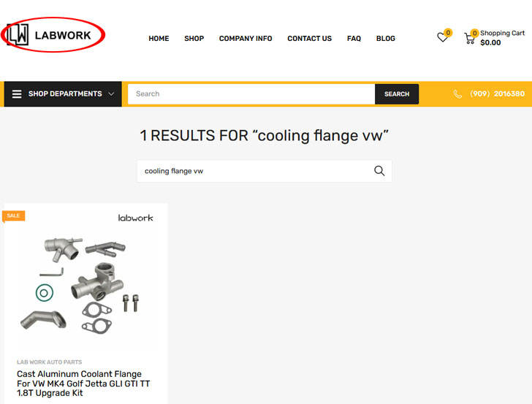Click the hamburger menu icon

[17, 94]
